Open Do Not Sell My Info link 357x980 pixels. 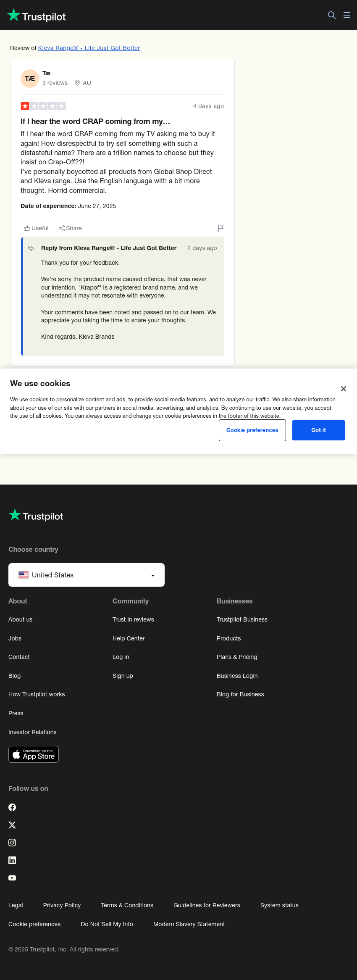pyautogui.click(x=107, y=924)
